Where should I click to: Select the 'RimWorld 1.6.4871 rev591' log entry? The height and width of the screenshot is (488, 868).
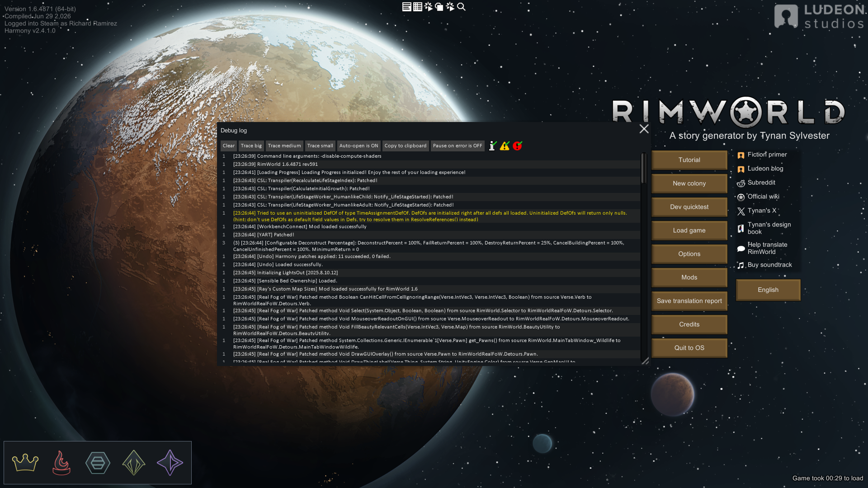[x=429, y=164]
